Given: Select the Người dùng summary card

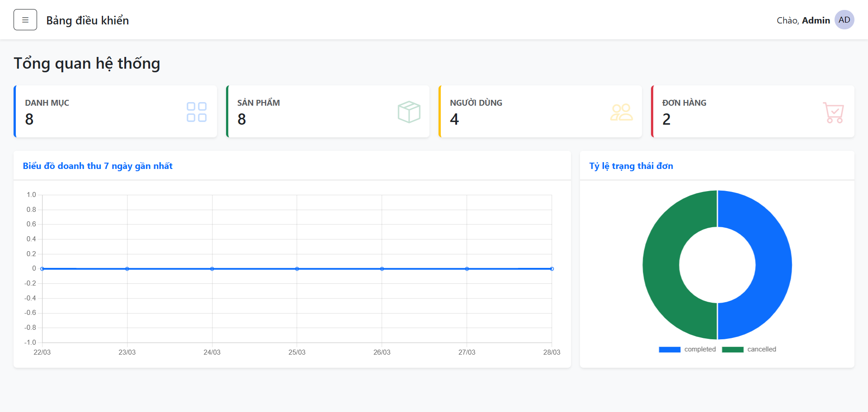Looking at the screenshot, I should tap(540, 112).
